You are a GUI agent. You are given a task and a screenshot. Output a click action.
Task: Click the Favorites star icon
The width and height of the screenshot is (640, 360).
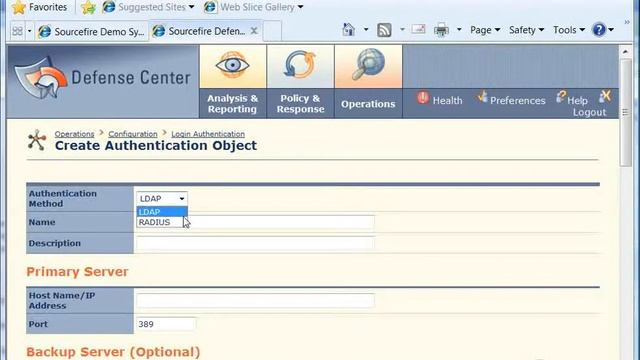tap(19, 7)
